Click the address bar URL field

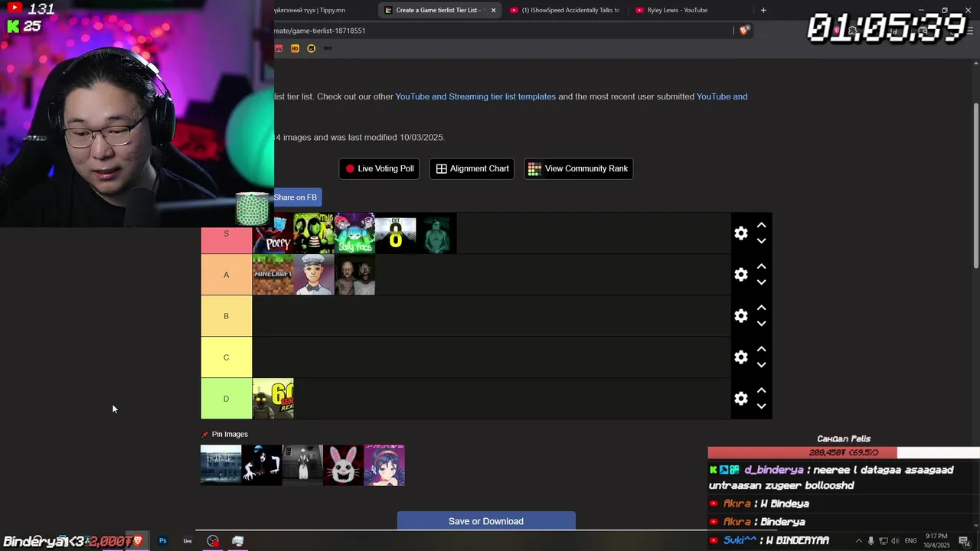pos(501,31)
